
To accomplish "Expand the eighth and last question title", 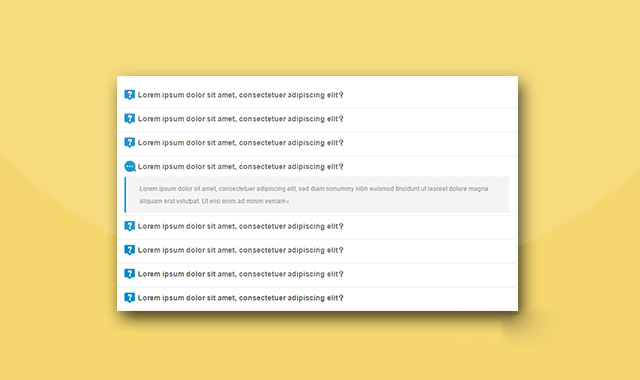I will 240,298.
